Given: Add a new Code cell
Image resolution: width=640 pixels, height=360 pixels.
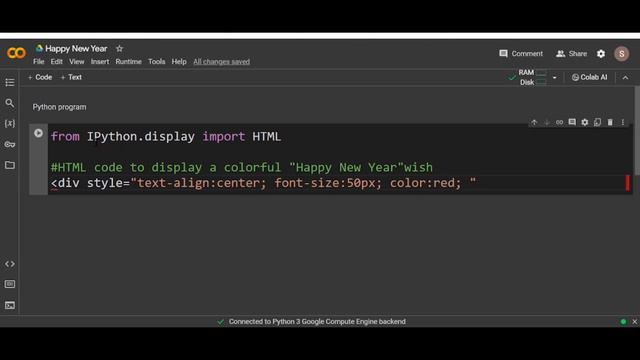Looking at the screenshot, I should coord(40,77).
